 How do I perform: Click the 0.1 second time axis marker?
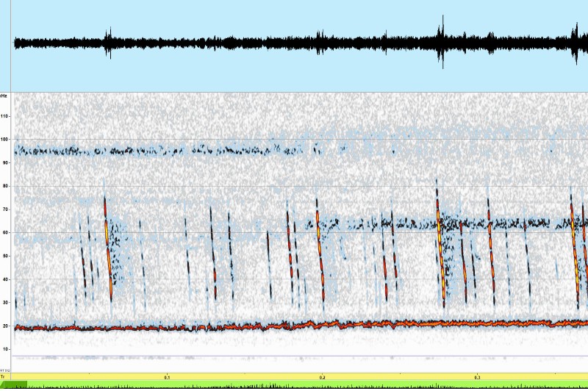click(x=167, y=378)
